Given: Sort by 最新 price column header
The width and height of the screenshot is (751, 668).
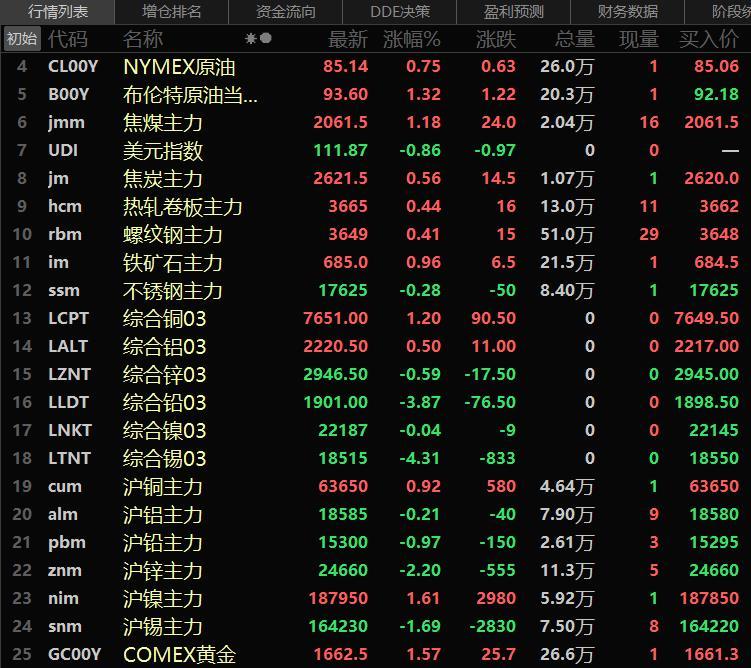Looking at the screenshot, I should point(348,39).
